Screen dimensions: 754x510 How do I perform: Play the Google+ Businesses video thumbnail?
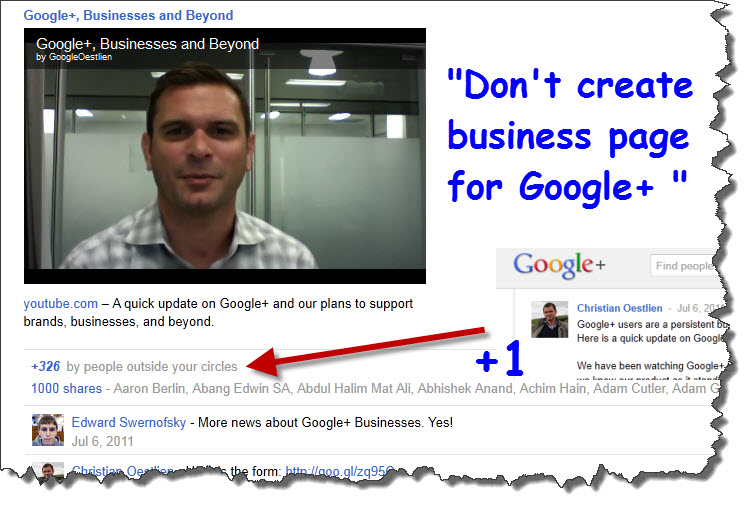tap(225, 156)
